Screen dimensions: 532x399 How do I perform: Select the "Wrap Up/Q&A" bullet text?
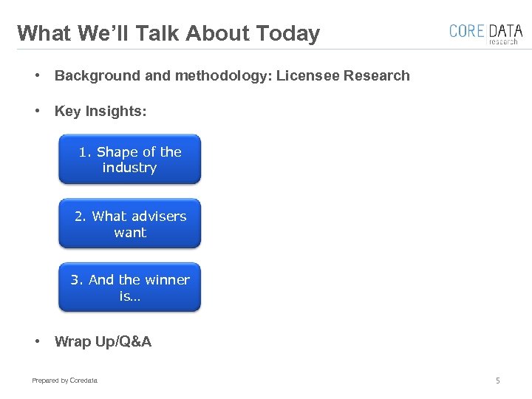(x=103, y=341)
